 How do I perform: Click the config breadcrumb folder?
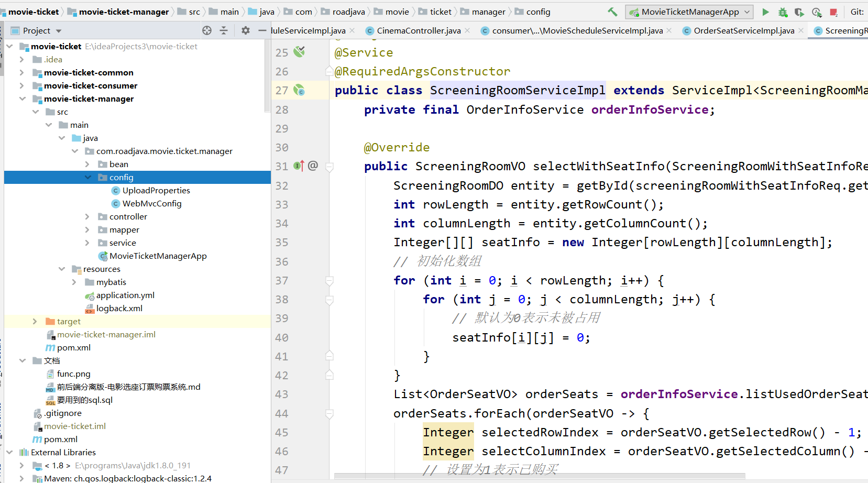pos(538,12)
